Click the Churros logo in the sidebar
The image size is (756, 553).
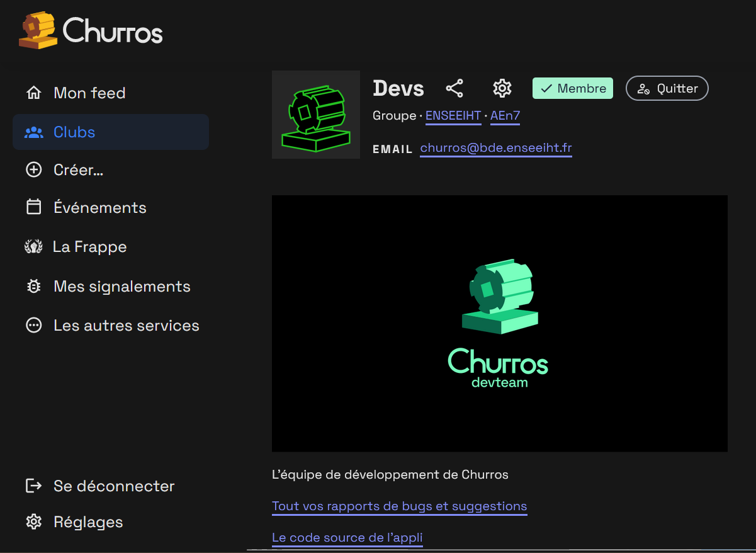pos(91,30)
